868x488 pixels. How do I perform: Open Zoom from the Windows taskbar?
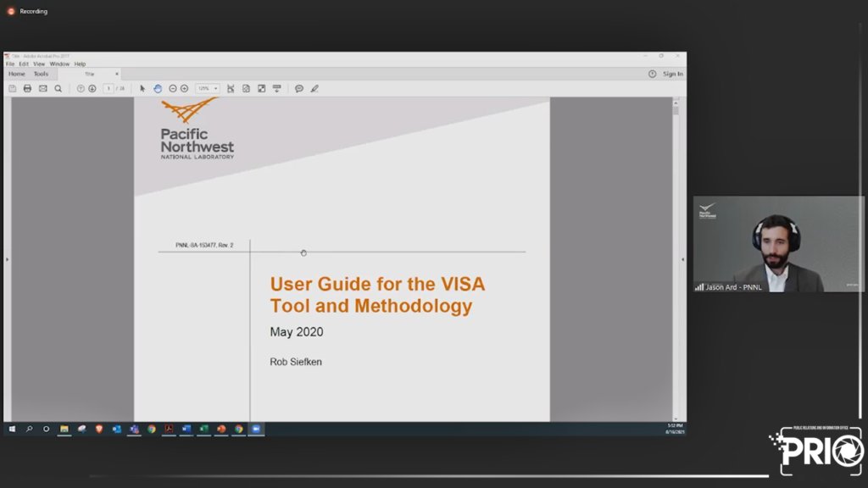click(x=256, y=429)
